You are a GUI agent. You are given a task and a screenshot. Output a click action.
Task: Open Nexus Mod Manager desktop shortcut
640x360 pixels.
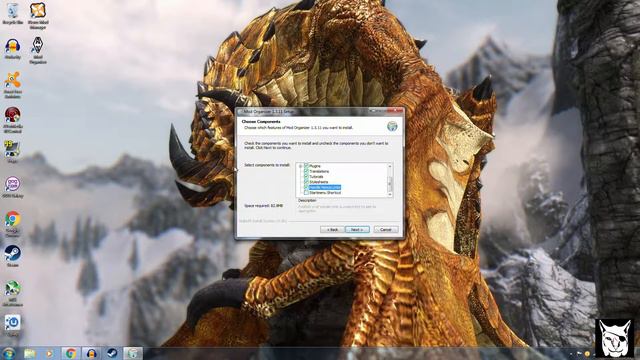coord(38,16)
